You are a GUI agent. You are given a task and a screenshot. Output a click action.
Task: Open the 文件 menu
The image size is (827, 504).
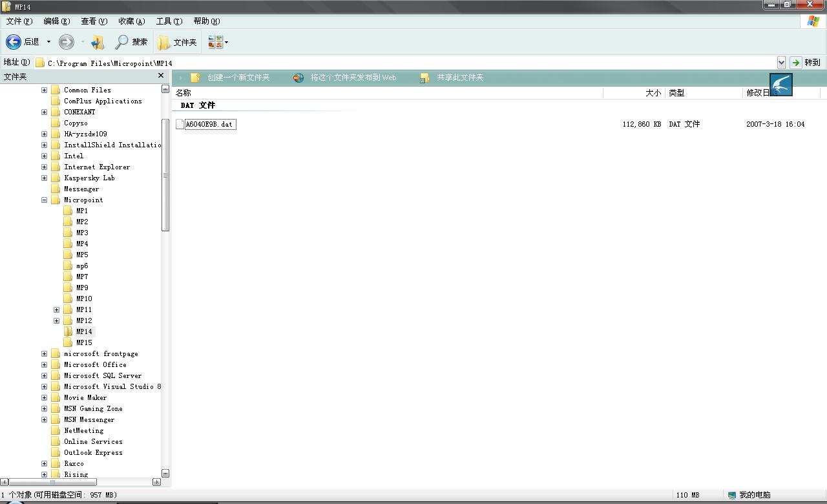pyautogui.click(x=19, y=21)
